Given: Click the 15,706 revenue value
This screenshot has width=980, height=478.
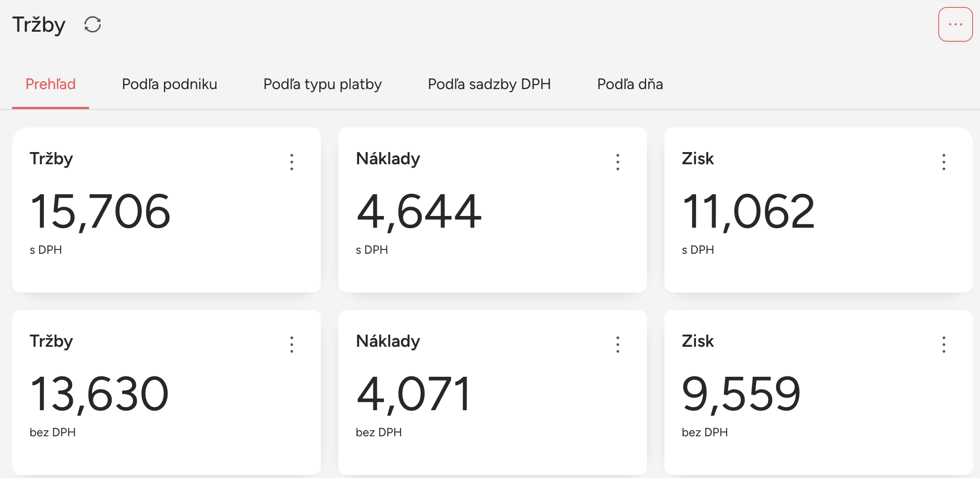Looking at the screenshot, I should pyautogui.click(x=100, y=212).
